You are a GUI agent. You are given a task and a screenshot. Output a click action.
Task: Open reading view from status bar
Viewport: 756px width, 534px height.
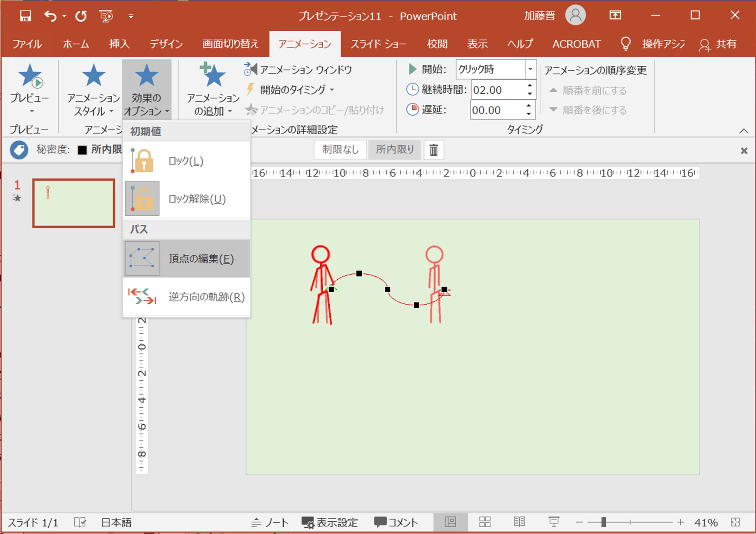point(519,522)
